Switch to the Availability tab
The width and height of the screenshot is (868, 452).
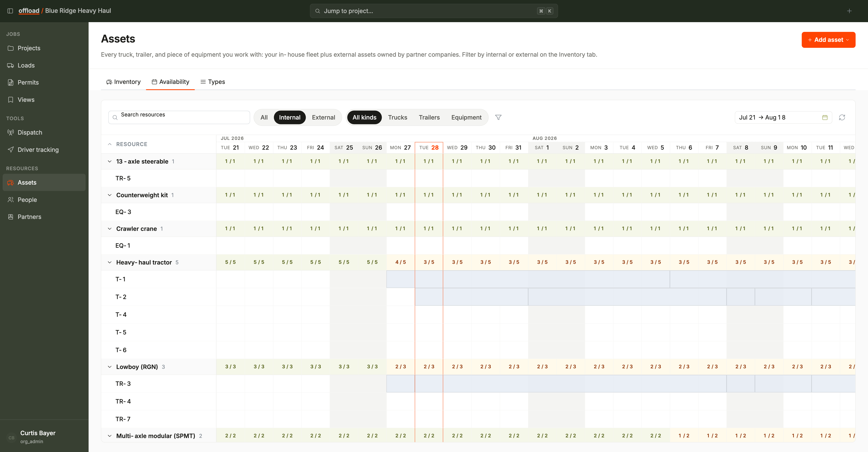[170, 82]
